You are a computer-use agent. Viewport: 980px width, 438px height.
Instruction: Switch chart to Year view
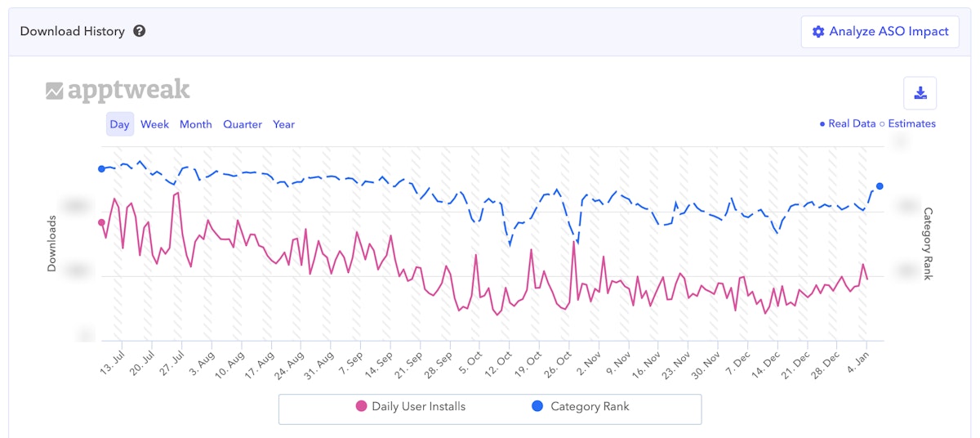click(283, 124)
